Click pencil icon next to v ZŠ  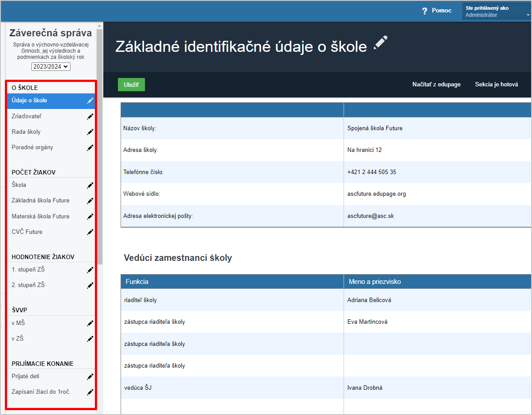[x=90, y=339]
